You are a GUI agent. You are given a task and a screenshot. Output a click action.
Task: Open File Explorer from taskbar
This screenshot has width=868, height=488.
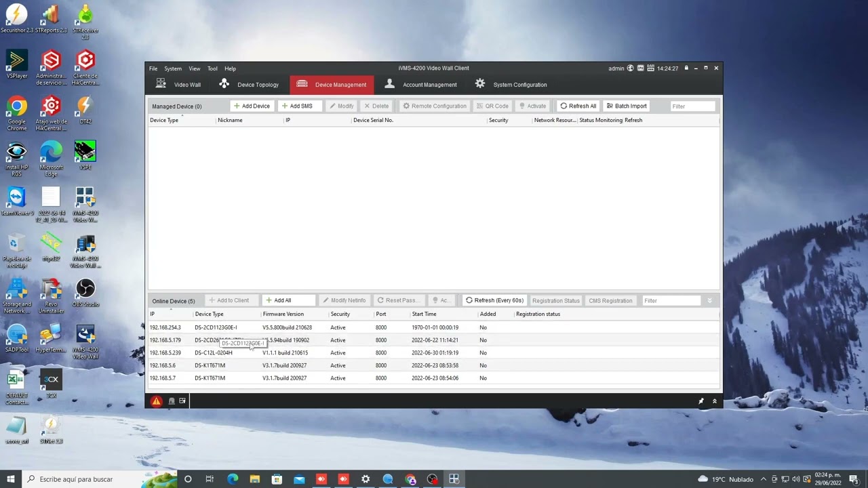point(254,479)
